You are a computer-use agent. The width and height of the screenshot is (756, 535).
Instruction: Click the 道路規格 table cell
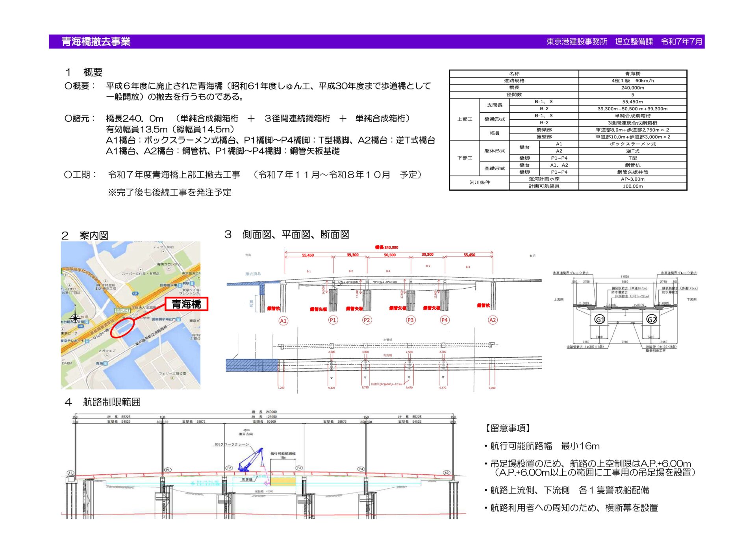pyautogui.click(x=514, y=81)
